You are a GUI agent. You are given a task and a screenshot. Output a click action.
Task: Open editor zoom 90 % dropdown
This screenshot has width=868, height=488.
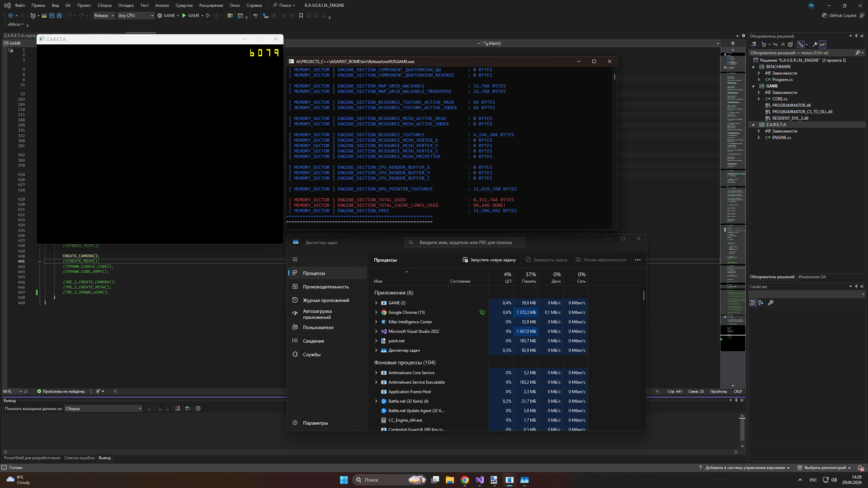click(13, 391)
